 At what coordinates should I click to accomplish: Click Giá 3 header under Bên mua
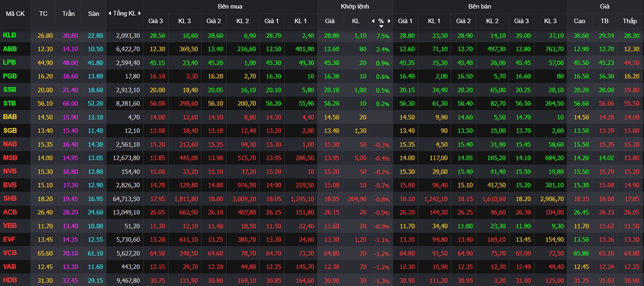click(x=156, y=21)
